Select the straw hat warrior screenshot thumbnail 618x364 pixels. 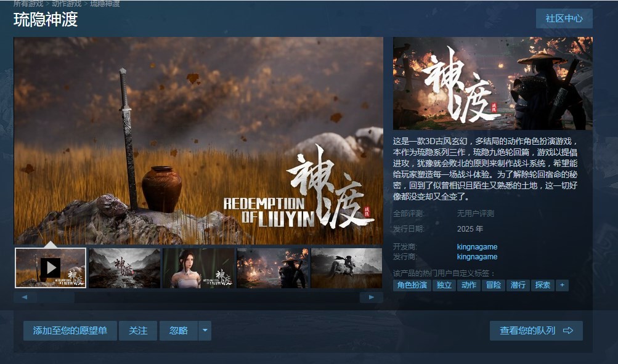pyautogui.click(x=272, y=268)
